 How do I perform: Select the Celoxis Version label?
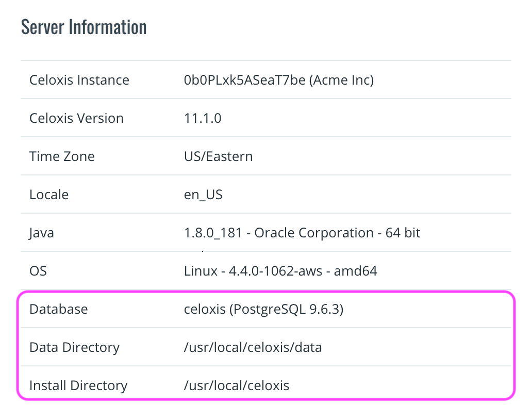coord(76,118)
